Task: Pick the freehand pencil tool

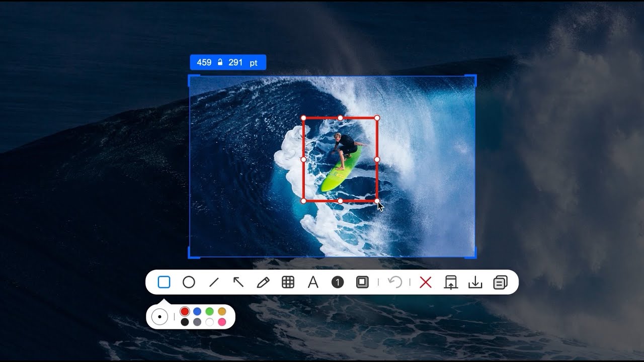Action: point(263,283)
